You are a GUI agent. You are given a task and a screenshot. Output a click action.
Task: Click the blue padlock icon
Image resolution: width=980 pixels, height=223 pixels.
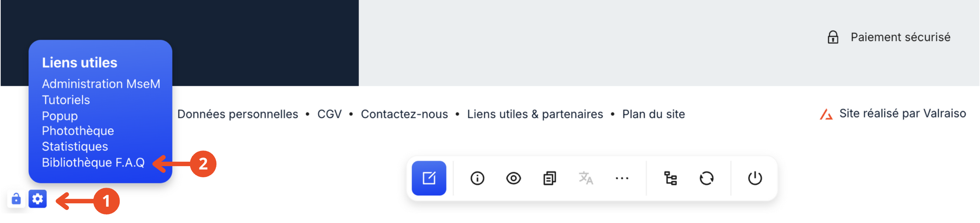point(16,198)
